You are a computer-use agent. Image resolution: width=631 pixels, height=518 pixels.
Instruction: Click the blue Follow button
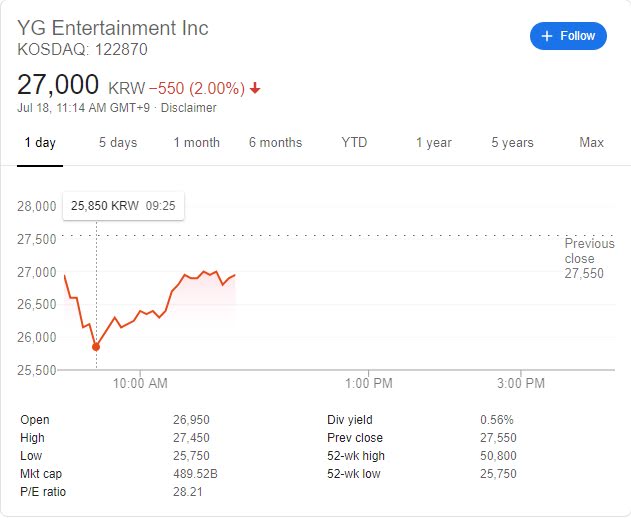click(x=568, y=36)
